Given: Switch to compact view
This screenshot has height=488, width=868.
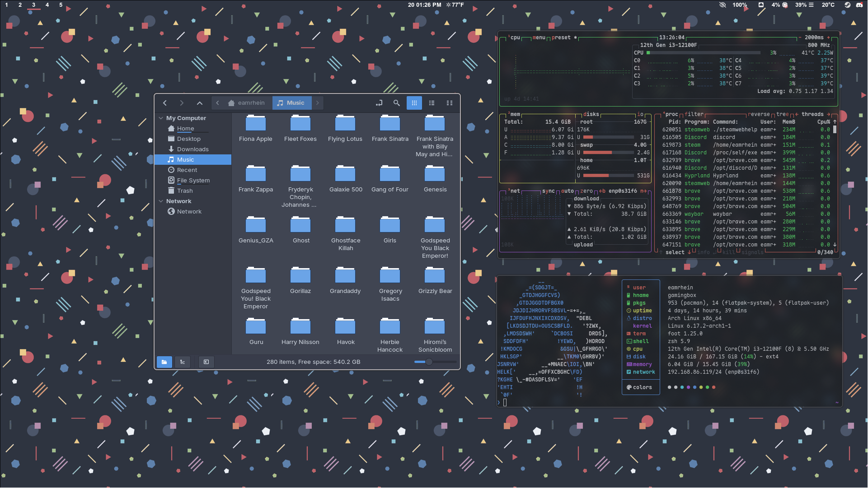Looking at the screenshot, I should [x=449, y=103].
